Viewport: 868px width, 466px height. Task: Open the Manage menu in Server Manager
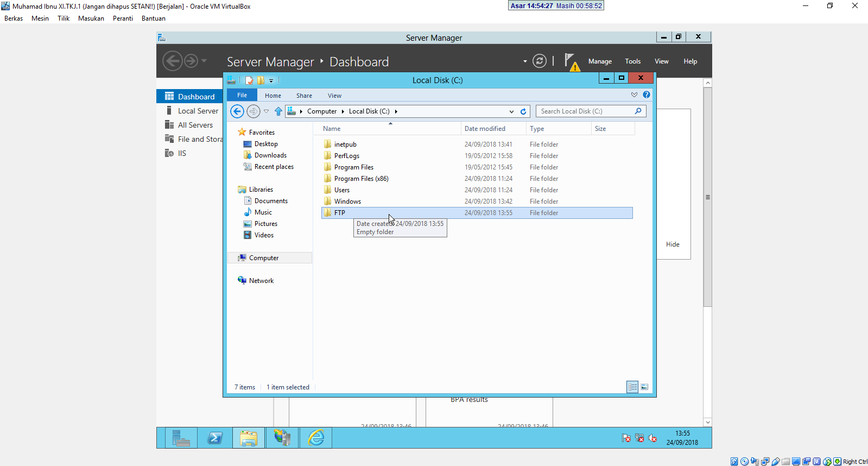point(600,61)
